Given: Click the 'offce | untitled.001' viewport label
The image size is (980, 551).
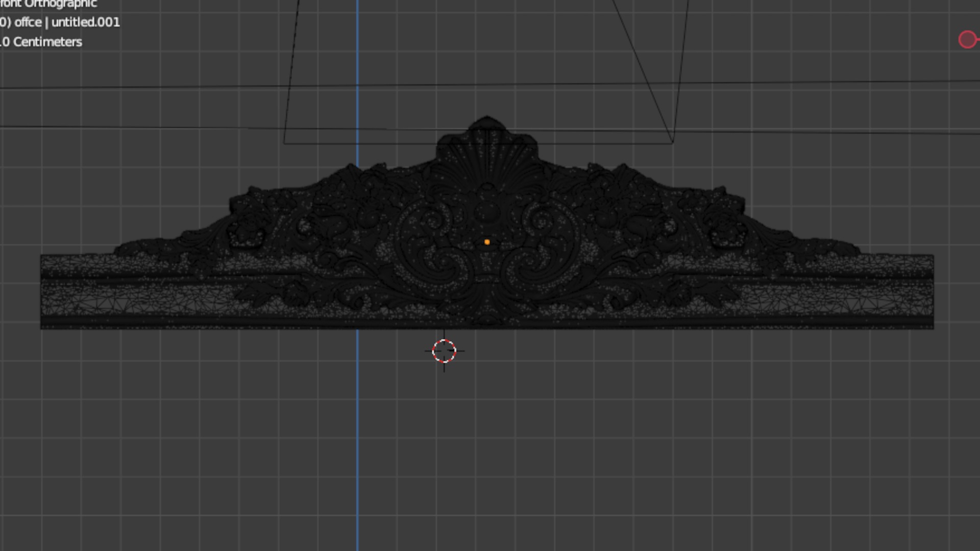Looking at the screenshot, I should pyautogui.click(x=67, y=22).
